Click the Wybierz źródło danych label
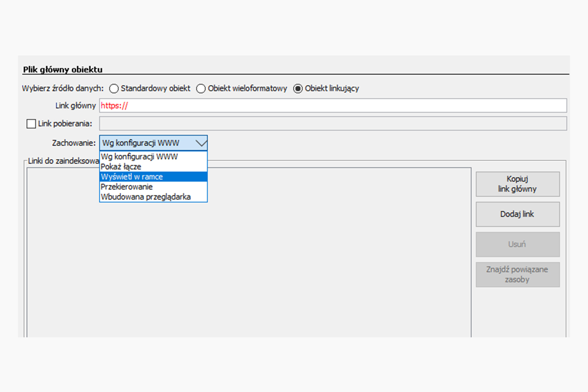The image size is (588, 392). tap(63, 89)
